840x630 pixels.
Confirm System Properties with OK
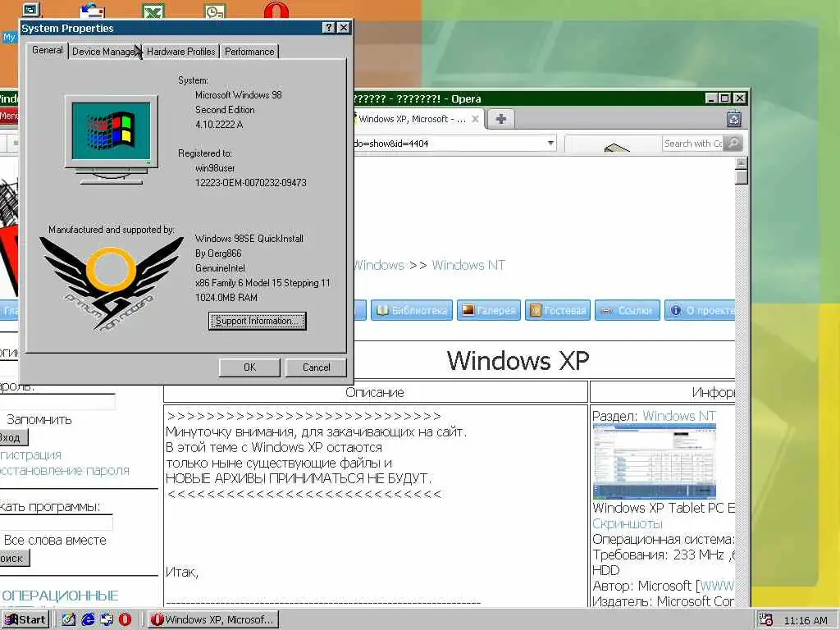point(249,367)
